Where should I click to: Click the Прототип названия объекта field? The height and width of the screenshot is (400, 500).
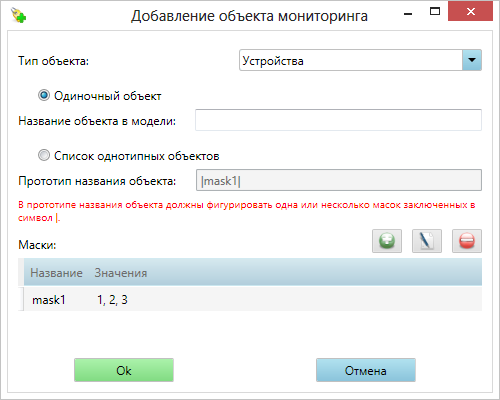coord(339,180)
